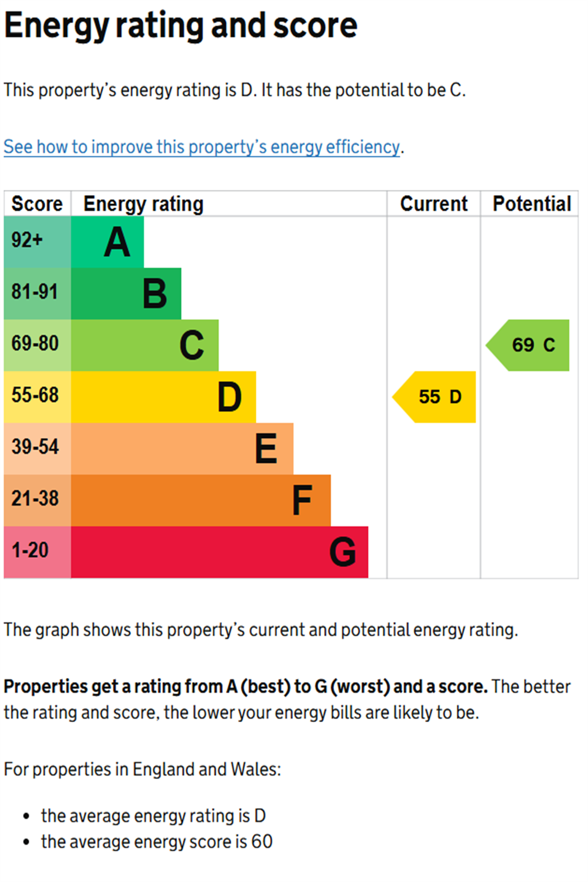Select the red G rating bar

[x=219, y=552]
